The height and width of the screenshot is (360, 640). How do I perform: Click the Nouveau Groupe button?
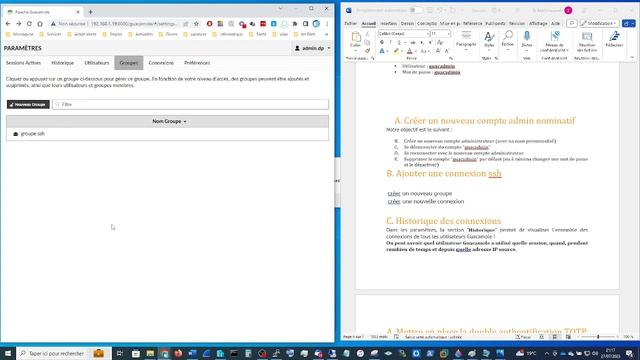pyautogui.click(x=28, y=104)
